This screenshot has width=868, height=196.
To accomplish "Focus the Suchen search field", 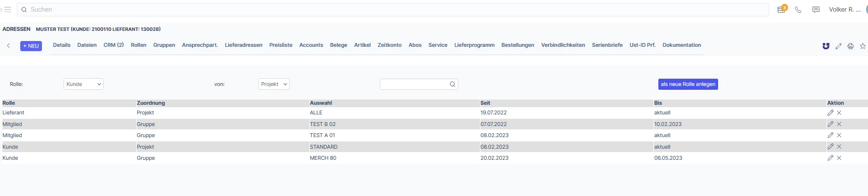I will point(393,9).
